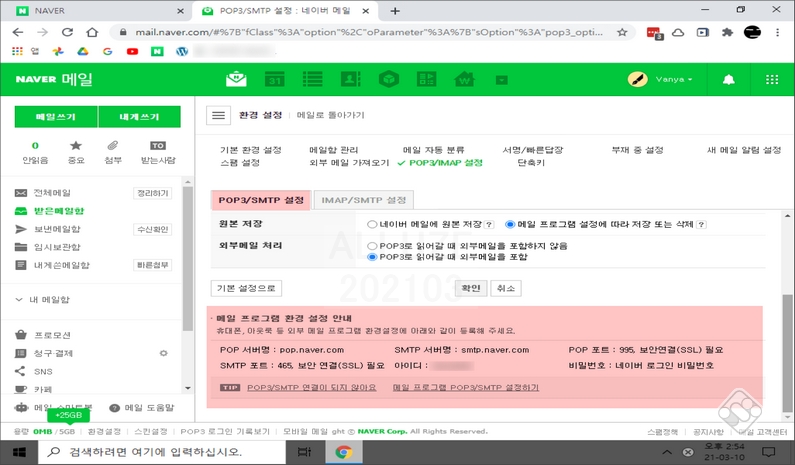Viewport: 795px width, 465px height.
Task: Show unread mail (안읽음) filter
Action: click(x=35, y=152)
